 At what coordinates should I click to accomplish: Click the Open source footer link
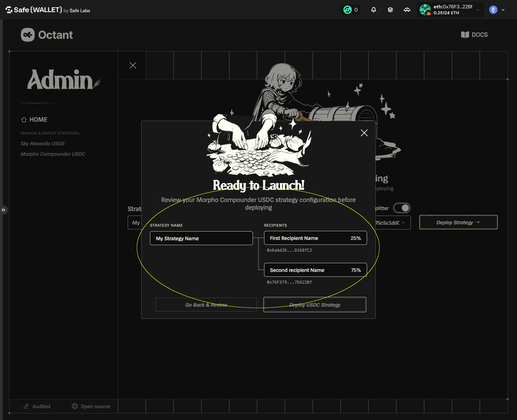point(91,406)
